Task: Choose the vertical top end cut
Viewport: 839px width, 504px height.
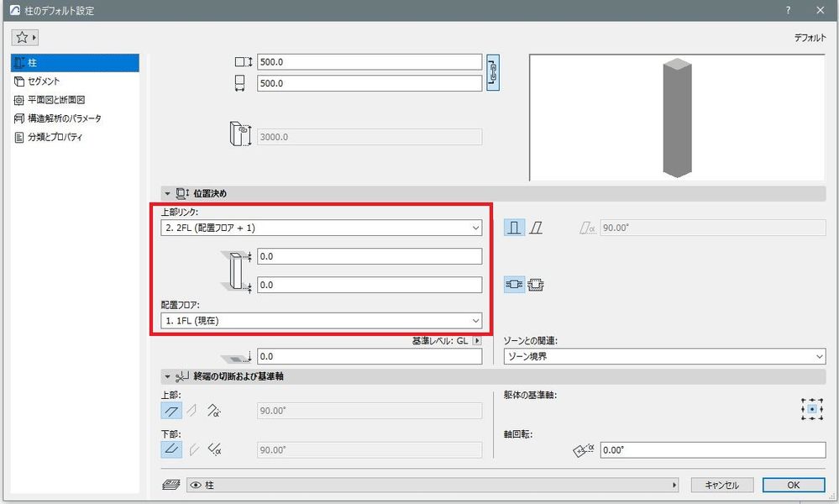Action: pyautogui.click(x=192, y=411)
